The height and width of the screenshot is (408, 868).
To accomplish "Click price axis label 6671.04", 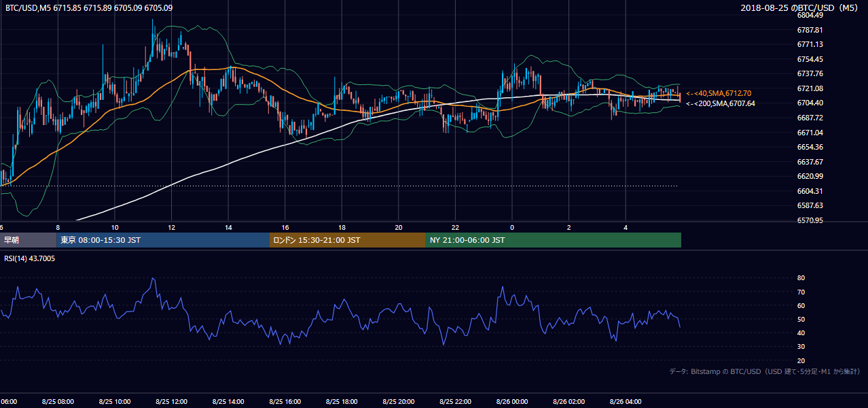I will [810, 133].
